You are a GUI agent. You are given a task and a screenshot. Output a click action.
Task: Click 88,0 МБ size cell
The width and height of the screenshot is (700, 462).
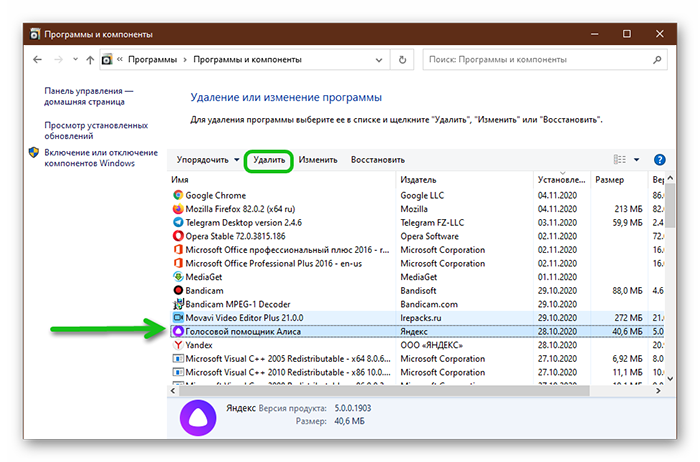click(627, 291)
